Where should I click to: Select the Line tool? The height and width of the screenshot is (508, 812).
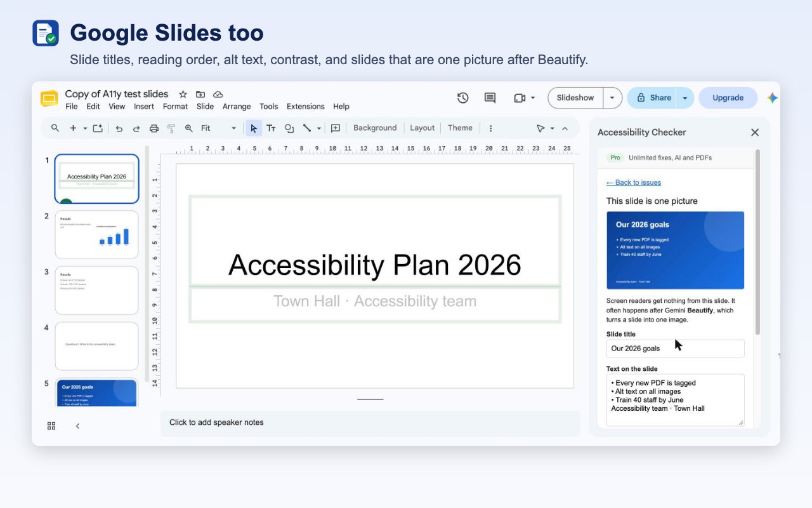[306, 128]
